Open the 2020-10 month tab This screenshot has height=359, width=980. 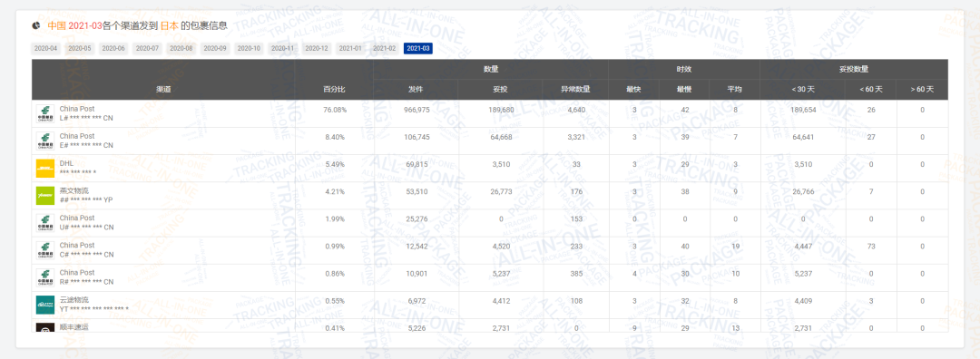pos(249,48)
